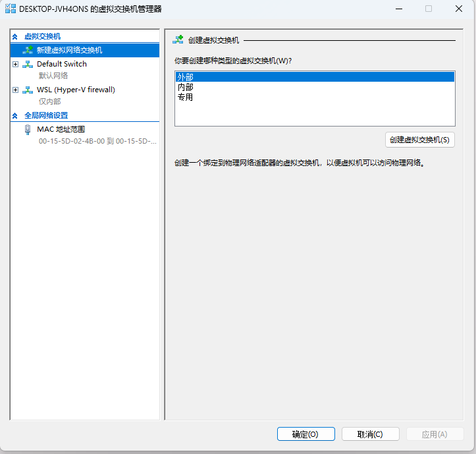Click the 虚拟交换机 section header

(43, 36)
